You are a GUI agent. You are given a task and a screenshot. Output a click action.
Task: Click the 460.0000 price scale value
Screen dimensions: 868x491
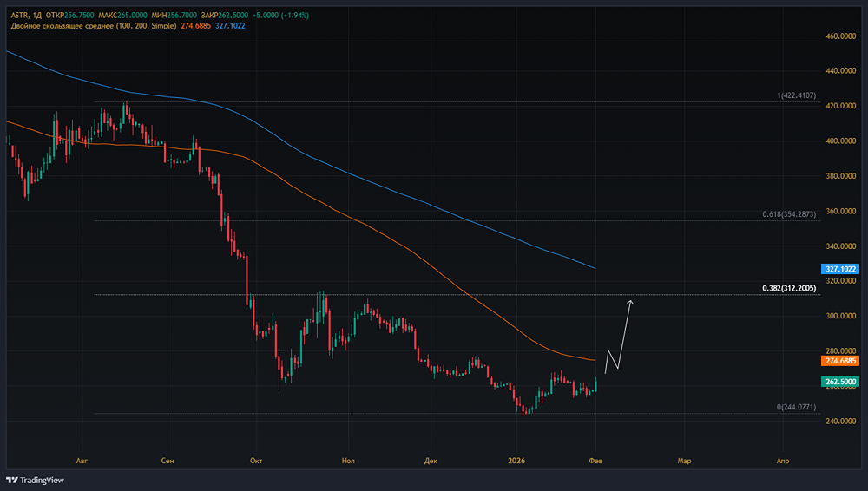click(x=840, y=36)
